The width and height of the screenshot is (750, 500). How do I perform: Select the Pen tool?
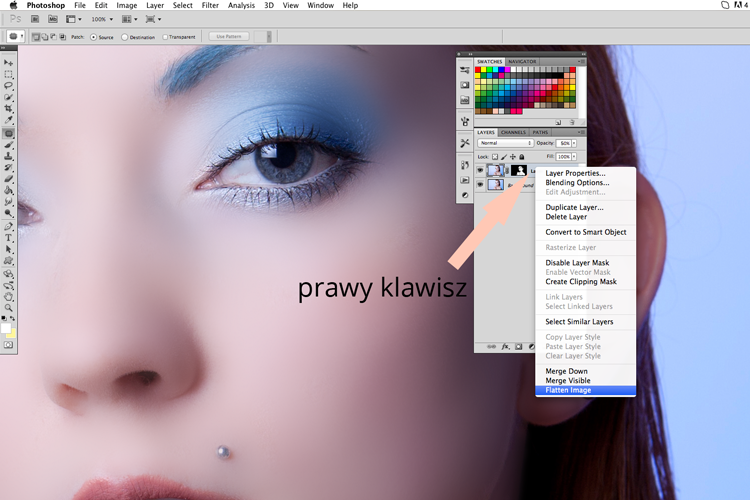pyautogui.click(x=8, y=226)
